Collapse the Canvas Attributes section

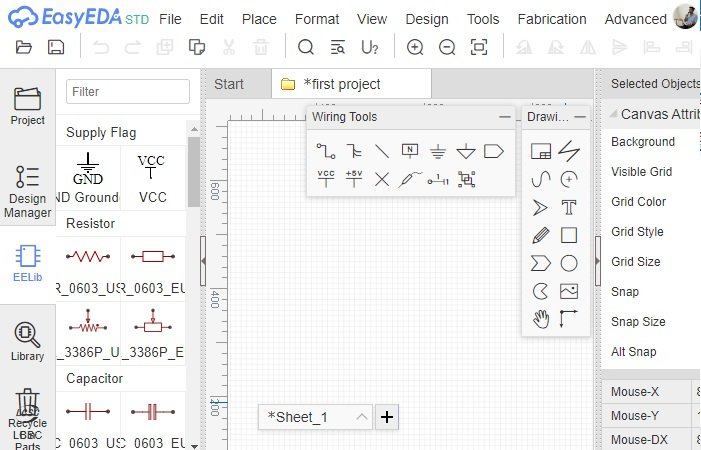coord(613,114)
